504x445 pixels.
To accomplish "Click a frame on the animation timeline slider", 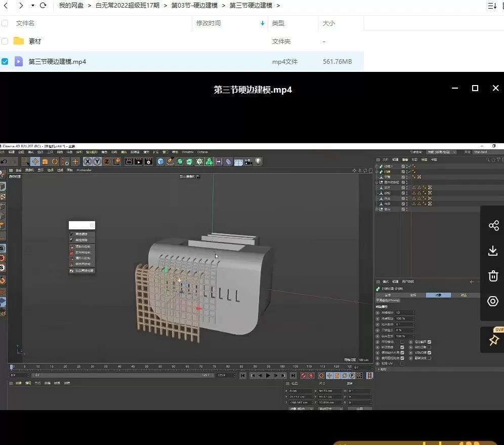I will [x=152, y=367].
